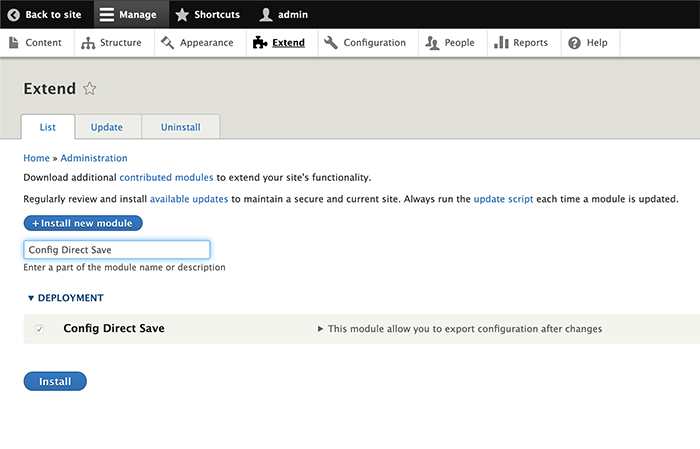Screen dimensions: 700x449
Task: Open the Configuration menu label
Action: pyautogui.click(x=375, y=42)
